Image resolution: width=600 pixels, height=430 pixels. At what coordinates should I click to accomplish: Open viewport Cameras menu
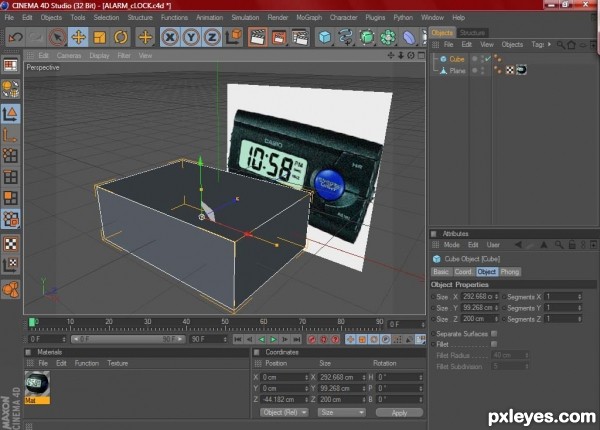coord(69,56)
